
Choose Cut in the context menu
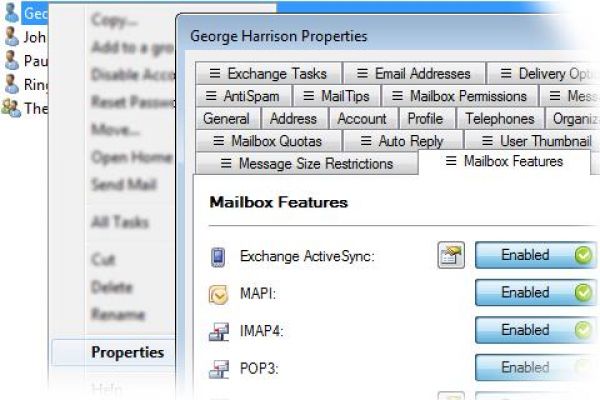click(103, 260)
